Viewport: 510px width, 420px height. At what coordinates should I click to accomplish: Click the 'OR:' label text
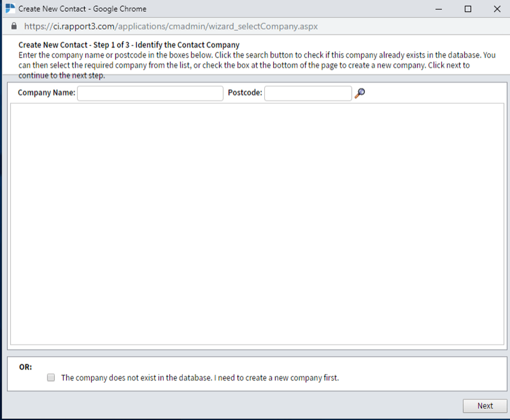pyautogui.click(x=25, y=367)
